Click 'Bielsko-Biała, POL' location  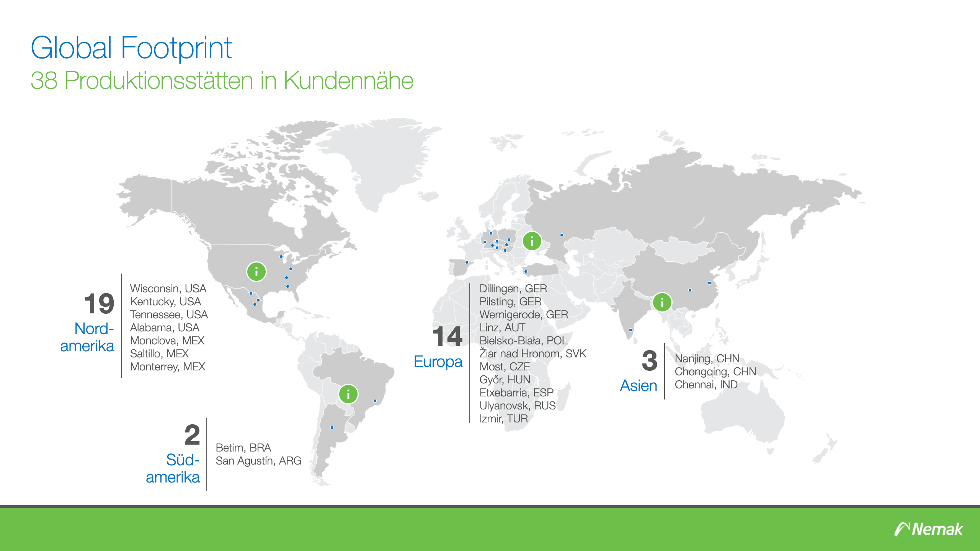pyautogui.click(x=523, y=341)
